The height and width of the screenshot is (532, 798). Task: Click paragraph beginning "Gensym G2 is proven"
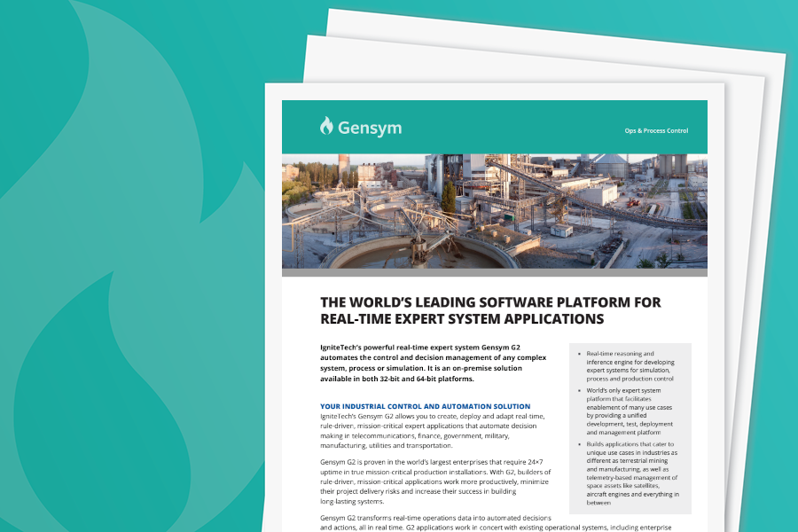435,481
